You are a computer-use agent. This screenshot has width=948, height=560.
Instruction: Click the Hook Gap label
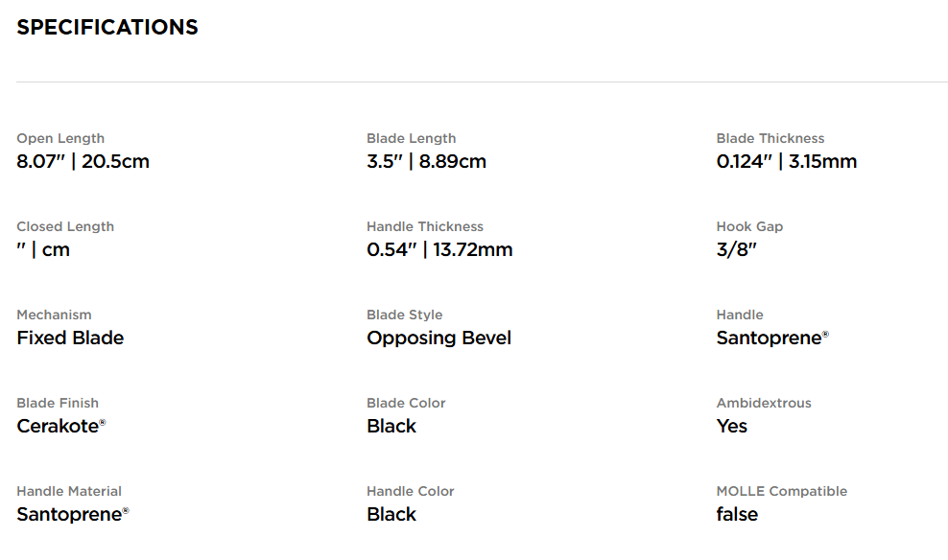(x=749, y=226)
